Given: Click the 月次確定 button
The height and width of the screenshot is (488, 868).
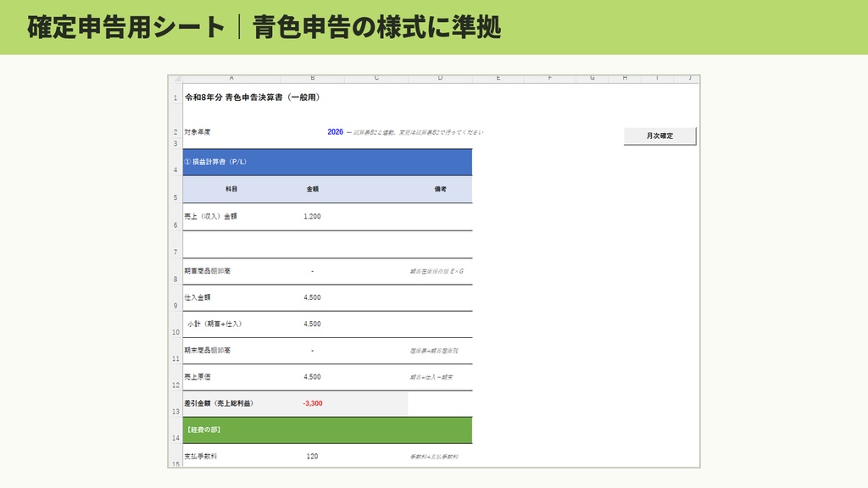Looking at the screenshot, I should pyautogui.click(x=659, y=136).
